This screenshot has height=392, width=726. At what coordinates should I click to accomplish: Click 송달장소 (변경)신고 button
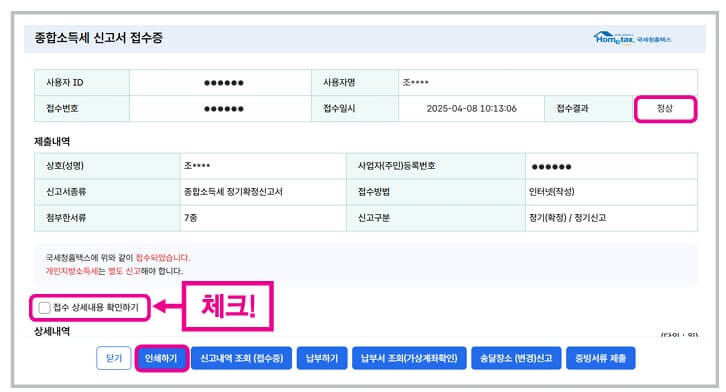(x=516, y=358)
